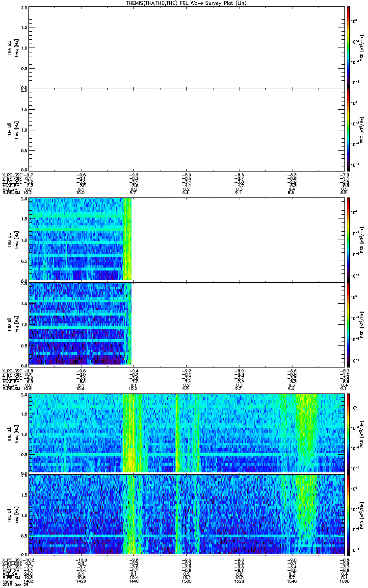Click 'THE B⊥ freq [Hz]' axis label

(12, 433)
